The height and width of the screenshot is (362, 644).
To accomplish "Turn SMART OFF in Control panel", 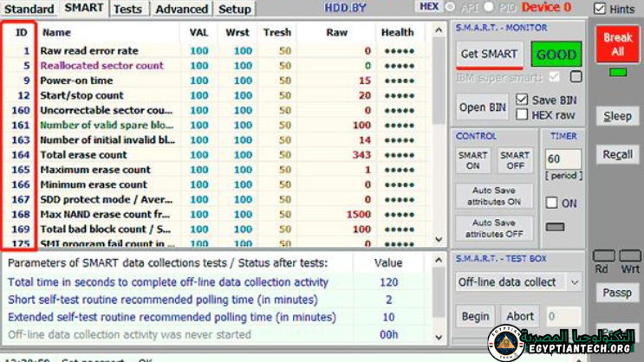I will (x=514, y=160).
